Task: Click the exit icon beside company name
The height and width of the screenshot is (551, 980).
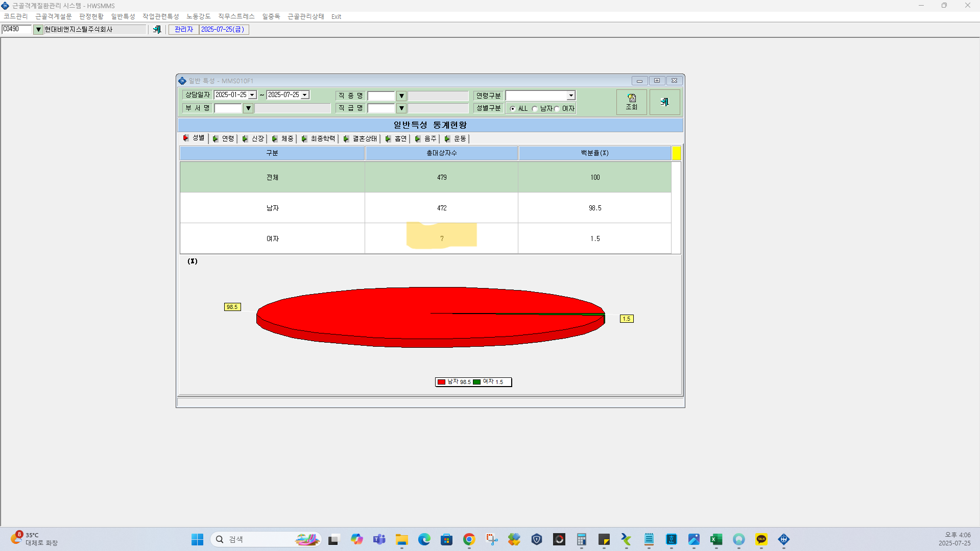Action: (x=157, y=30)
